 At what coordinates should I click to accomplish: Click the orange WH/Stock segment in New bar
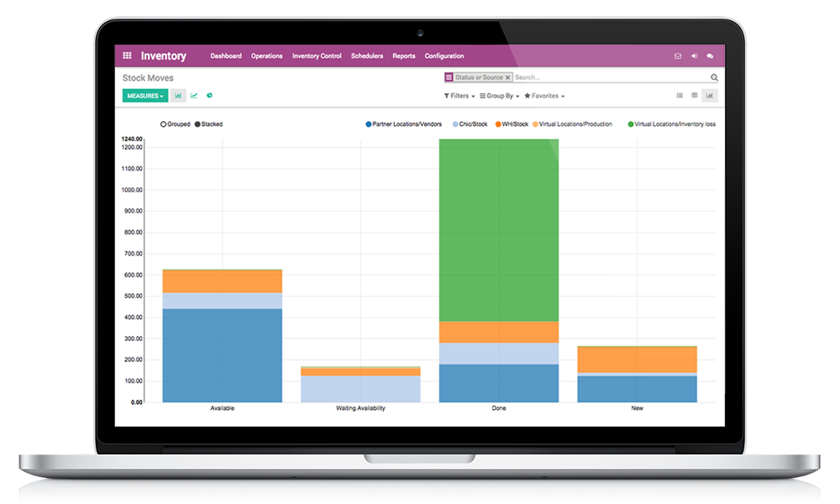tap(637, 360)
